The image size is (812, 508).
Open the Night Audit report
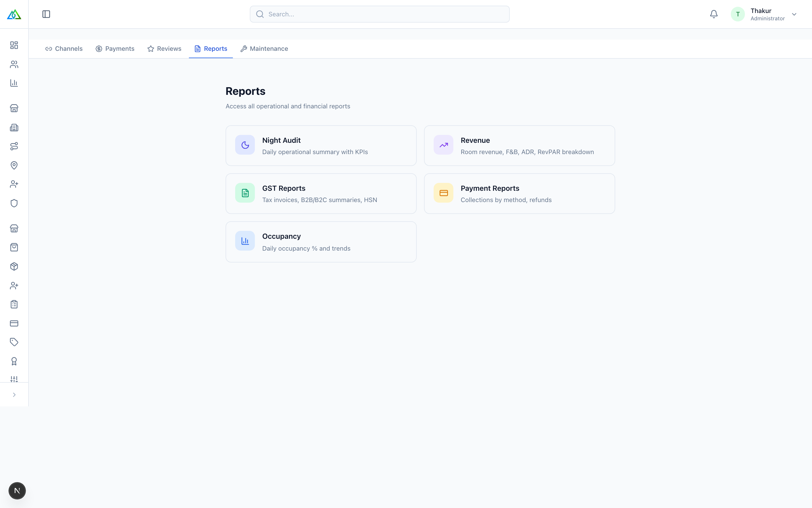tap(321, 145)
